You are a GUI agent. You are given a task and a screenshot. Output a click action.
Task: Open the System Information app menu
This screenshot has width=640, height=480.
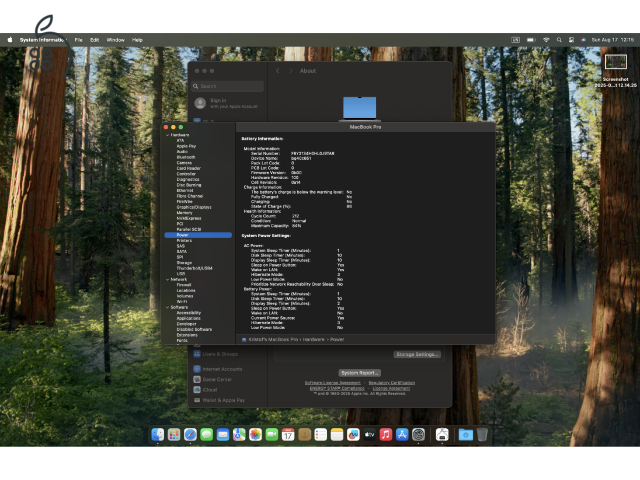coord(42,40)
